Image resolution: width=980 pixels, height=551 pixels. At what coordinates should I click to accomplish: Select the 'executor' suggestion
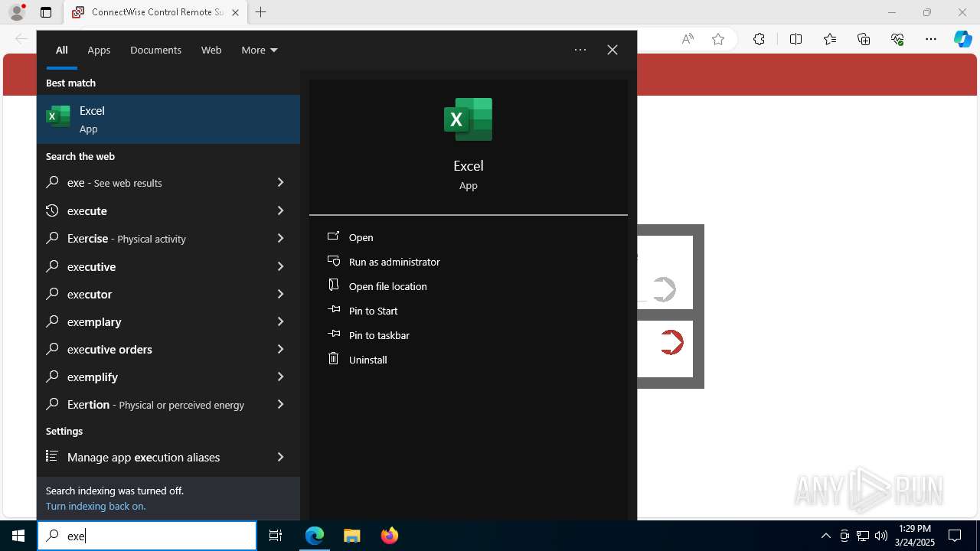coord(155,294)
